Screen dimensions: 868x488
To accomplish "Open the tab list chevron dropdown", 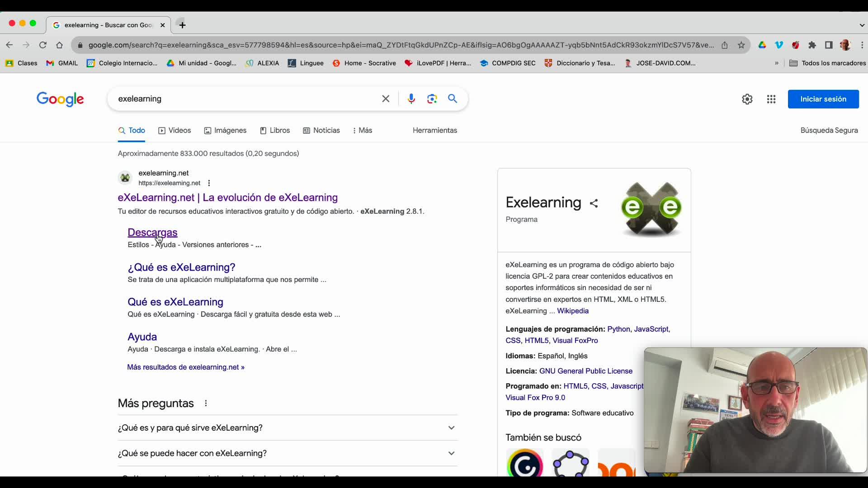I will [x=862, y=25].
